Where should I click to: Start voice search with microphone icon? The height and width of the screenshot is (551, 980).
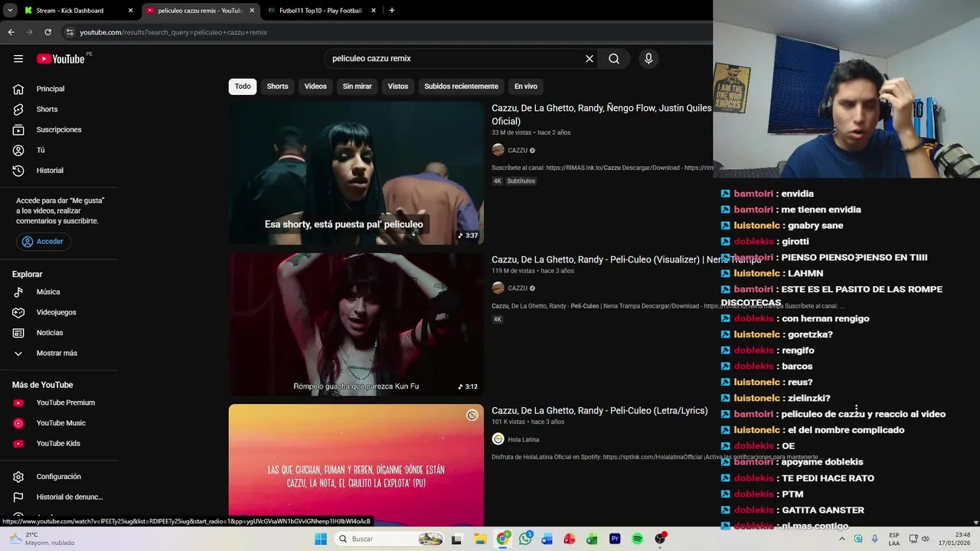pos(648,59)
